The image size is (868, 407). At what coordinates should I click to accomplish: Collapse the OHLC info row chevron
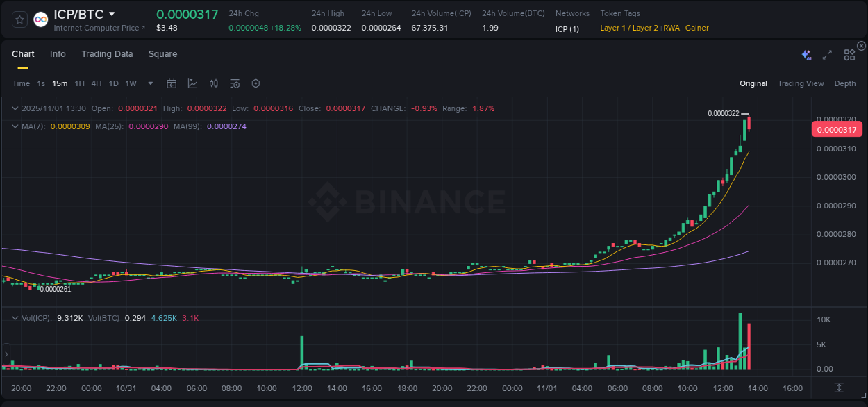coord(15,108)
